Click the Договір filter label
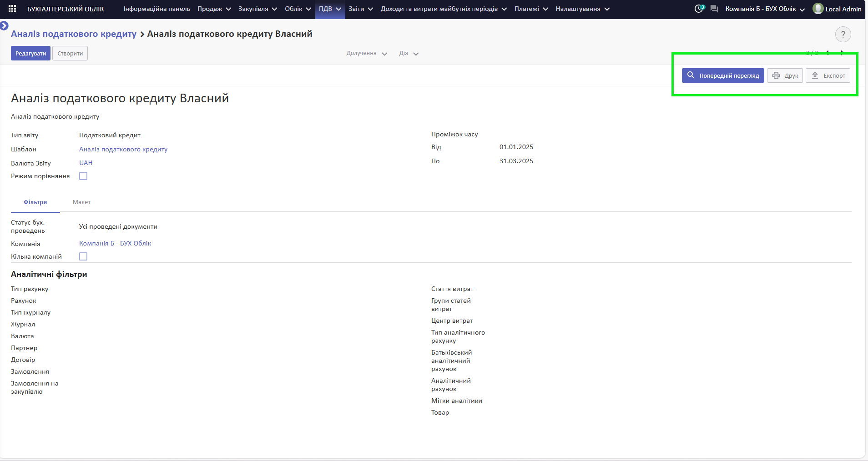868x461 pixels. coord(23,360)
